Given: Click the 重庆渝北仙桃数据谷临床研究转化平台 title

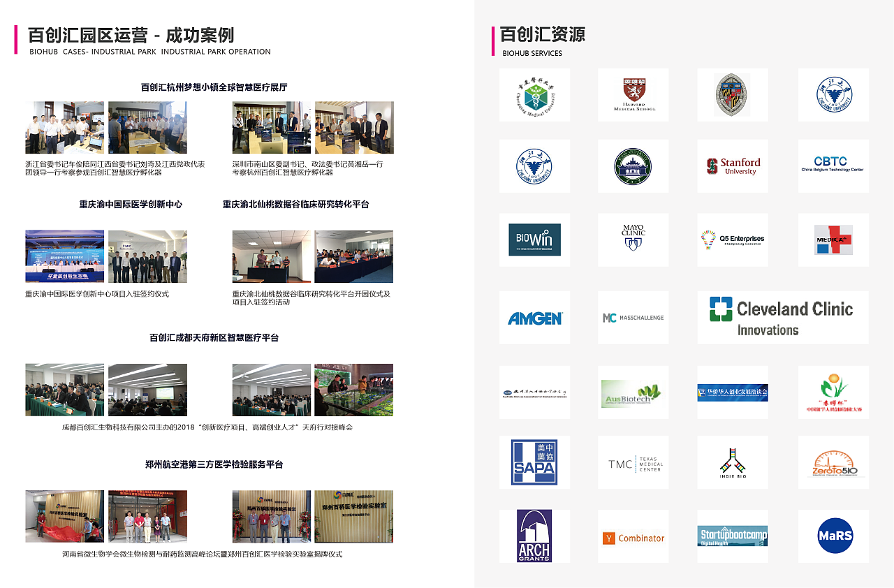Looking at the screenshot, I should coord(296,204).
